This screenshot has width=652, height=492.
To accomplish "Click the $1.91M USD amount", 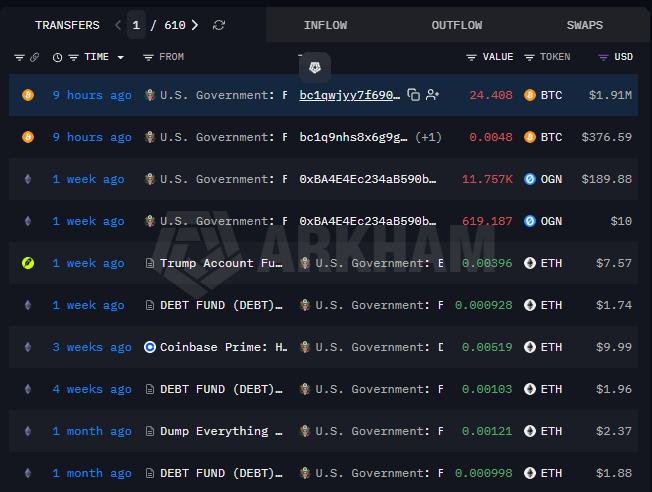I will (610, 95).
